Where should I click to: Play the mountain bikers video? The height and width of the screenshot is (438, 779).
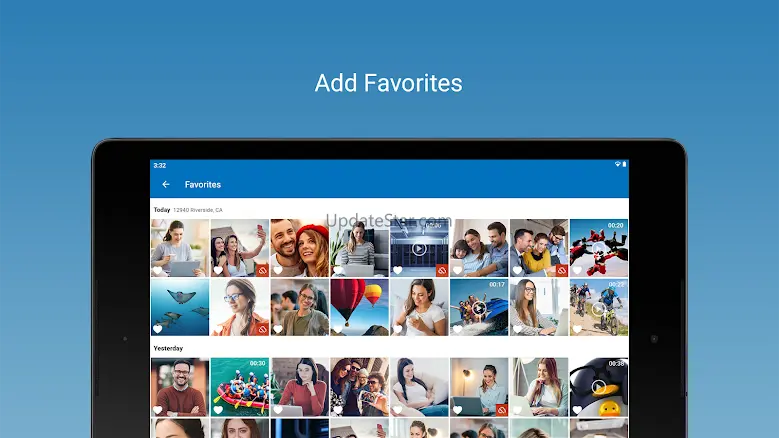tap(599, 308)
